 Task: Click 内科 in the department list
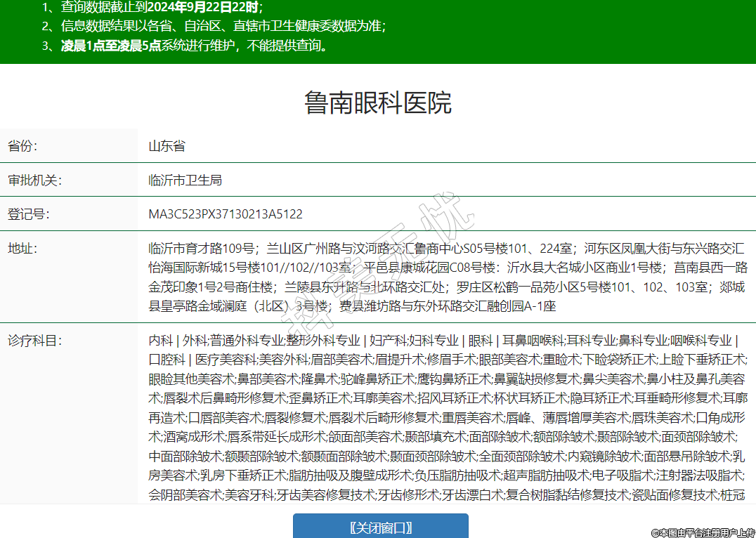160,341
